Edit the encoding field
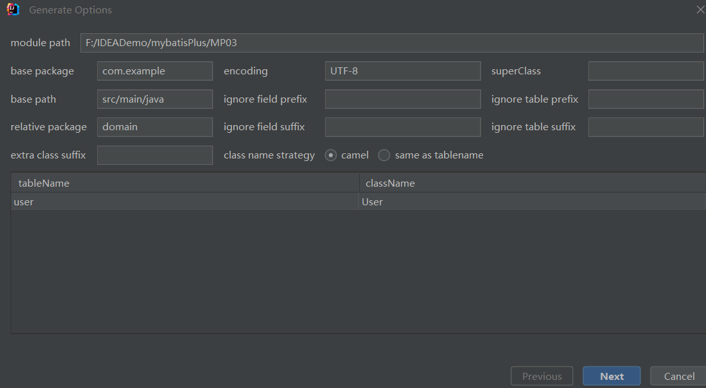Screen dimensions: 706x388 [403, 71]
